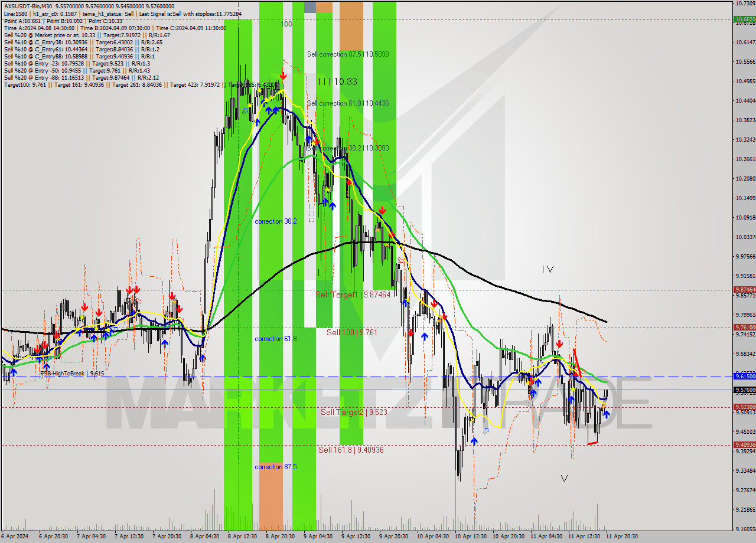Image resolution: width=756 pixels, height=543 pixels.
Task: Click the 'AXSUSDT-Bin,M30' symbol title
Action: click(30, 6)
